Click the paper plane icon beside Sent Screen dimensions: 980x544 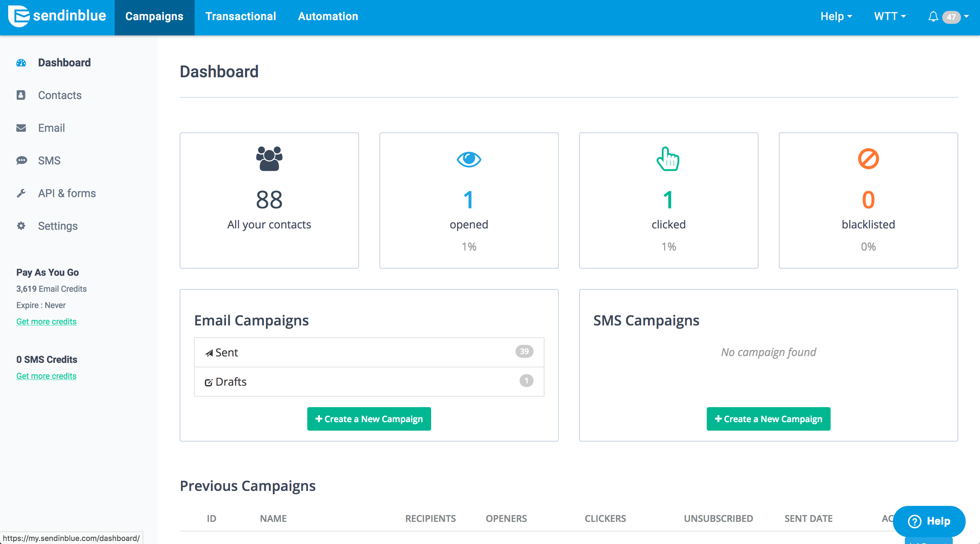tap(209, 353)
